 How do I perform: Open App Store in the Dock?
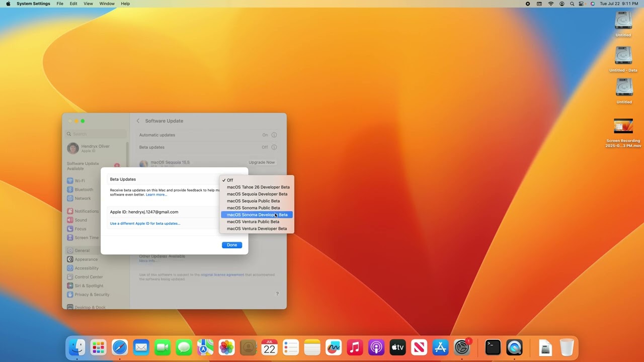coord(441,347)
